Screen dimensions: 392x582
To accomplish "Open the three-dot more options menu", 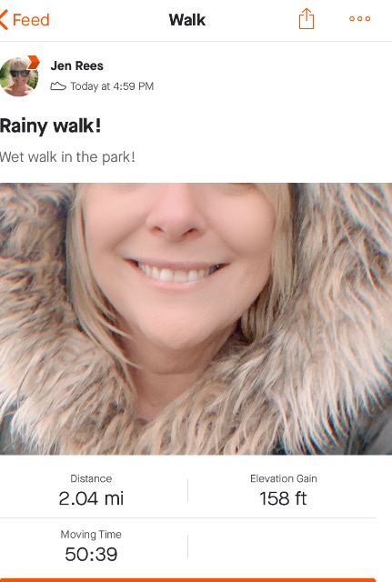I will pyautogui.click(x=359, y=18).
